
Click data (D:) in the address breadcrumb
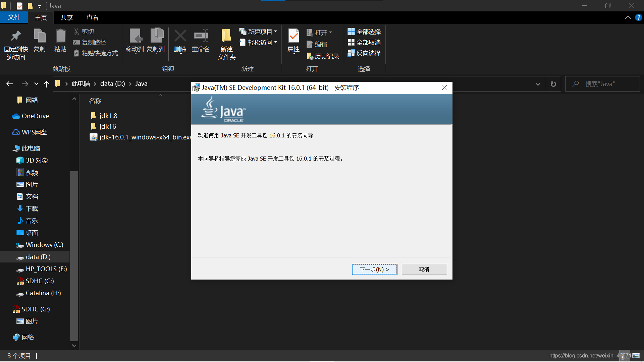pos(112,84)
